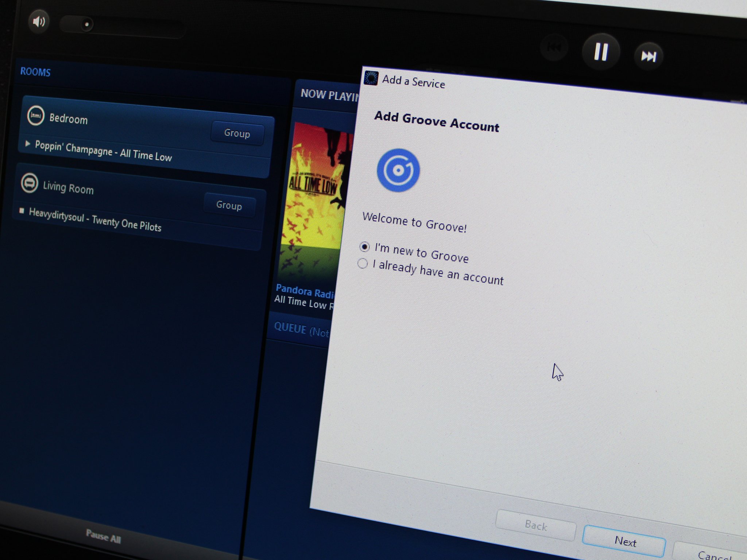
Task: Click the Bedroom room icon
Action: pos(36,115)
